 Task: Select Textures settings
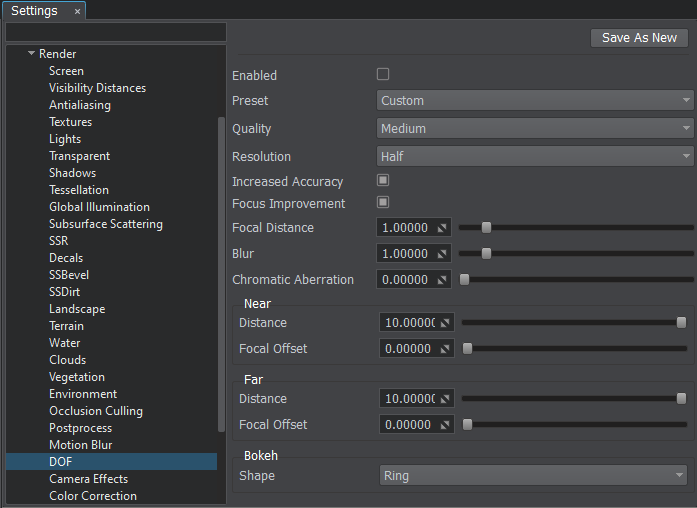click(70, 122)
